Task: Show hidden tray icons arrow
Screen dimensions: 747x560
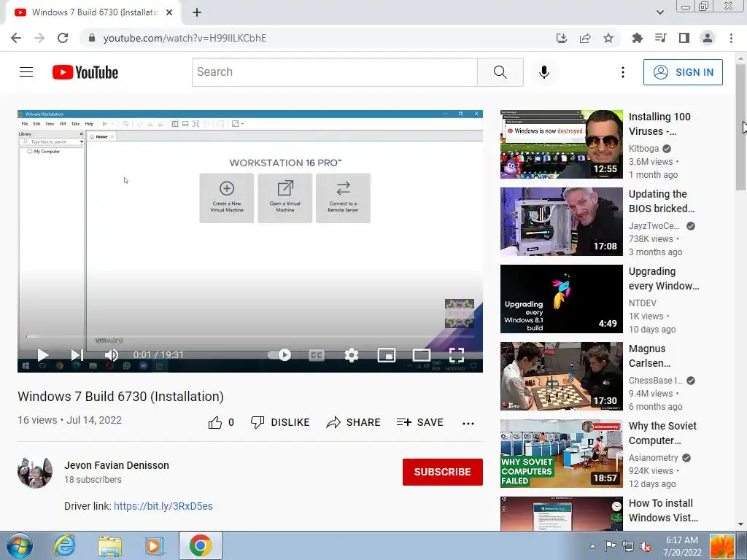Action: coord(592,546)
